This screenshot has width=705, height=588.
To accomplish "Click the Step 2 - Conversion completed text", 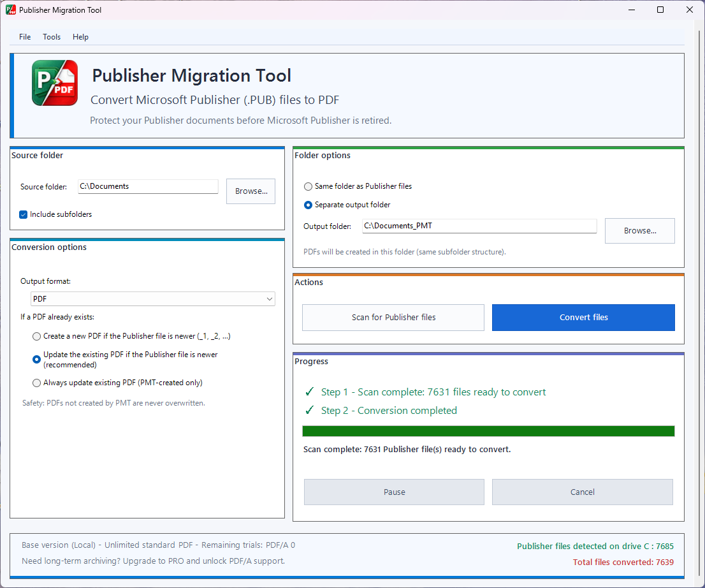I will pyautogui.click(x=389, y=411).
